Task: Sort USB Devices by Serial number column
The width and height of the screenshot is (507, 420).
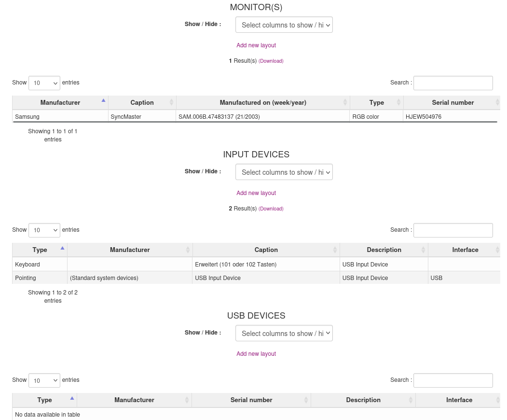Action: (251, 400)
